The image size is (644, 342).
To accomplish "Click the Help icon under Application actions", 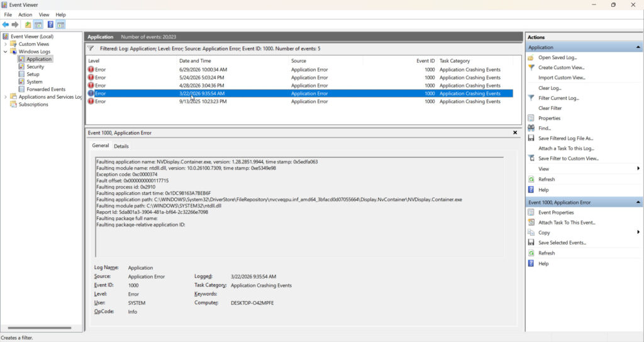I will [531, 190].
